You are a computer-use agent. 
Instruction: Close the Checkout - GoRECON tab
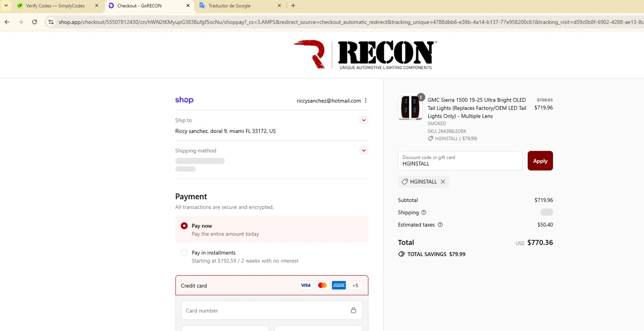coord(188,6)
